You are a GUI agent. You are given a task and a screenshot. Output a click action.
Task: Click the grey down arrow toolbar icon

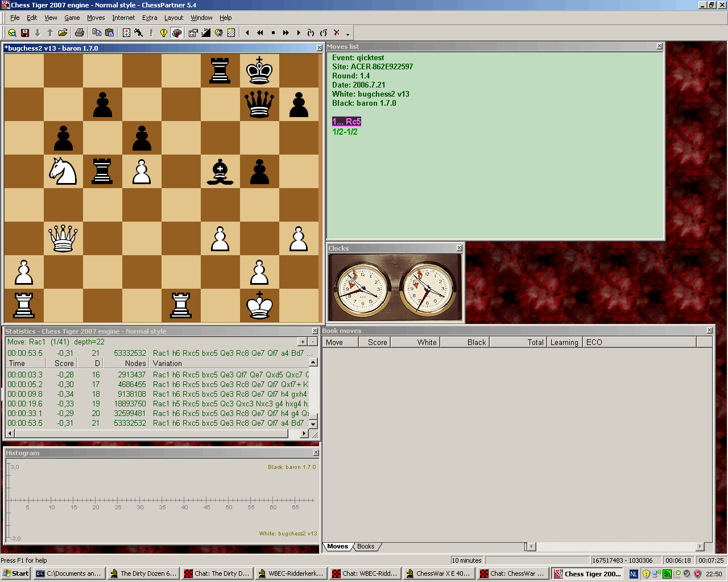38,33
